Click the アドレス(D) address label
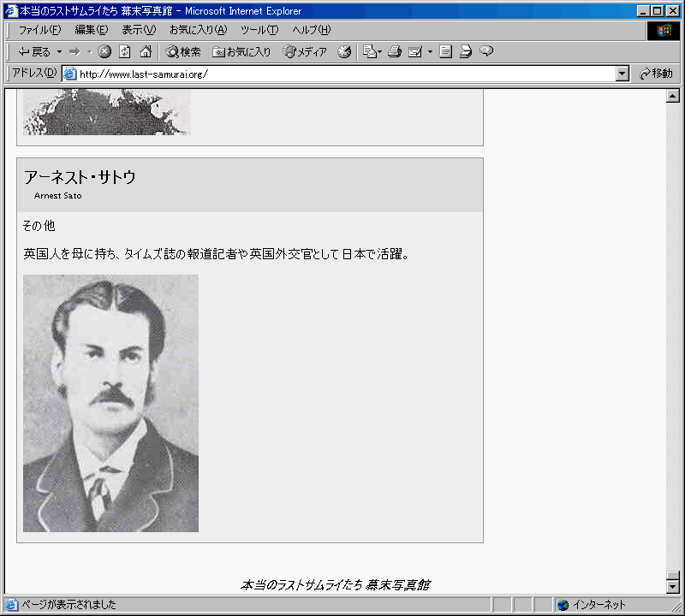The width and height of the screenshot is (685, 616). coord(34,73)
